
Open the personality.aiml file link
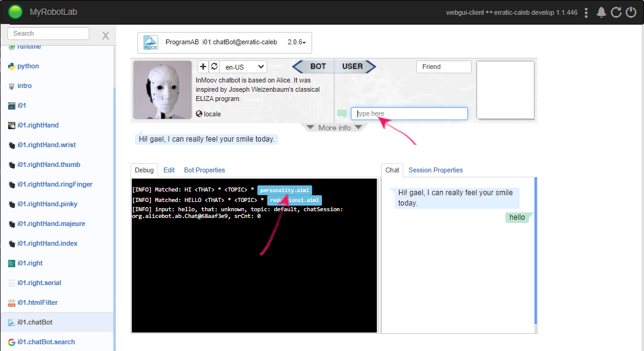pos(284,190)
